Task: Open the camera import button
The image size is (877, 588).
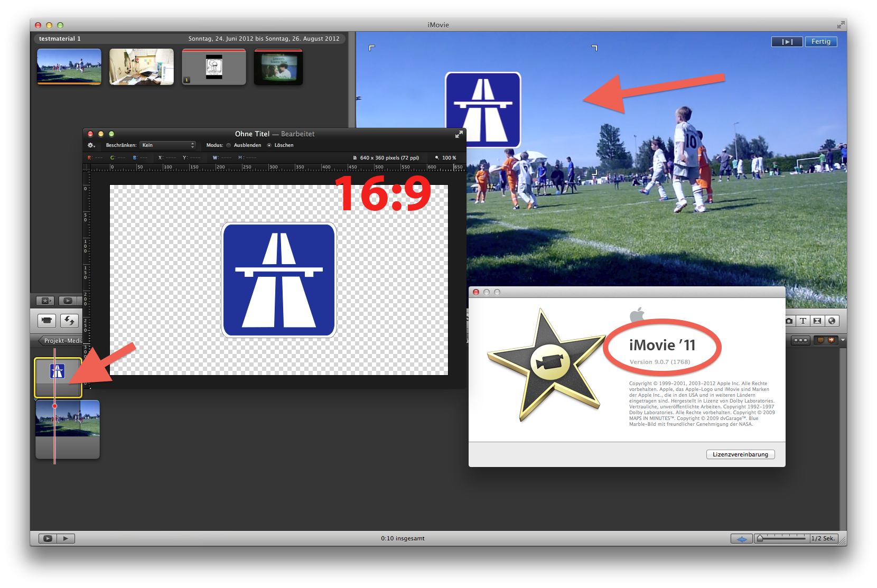Action: [46, 320]
